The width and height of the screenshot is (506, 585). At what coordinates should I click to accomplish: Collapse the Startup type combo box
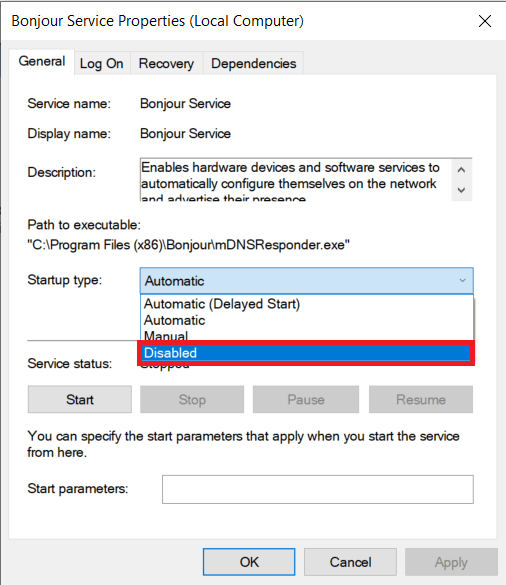(306, 281)
